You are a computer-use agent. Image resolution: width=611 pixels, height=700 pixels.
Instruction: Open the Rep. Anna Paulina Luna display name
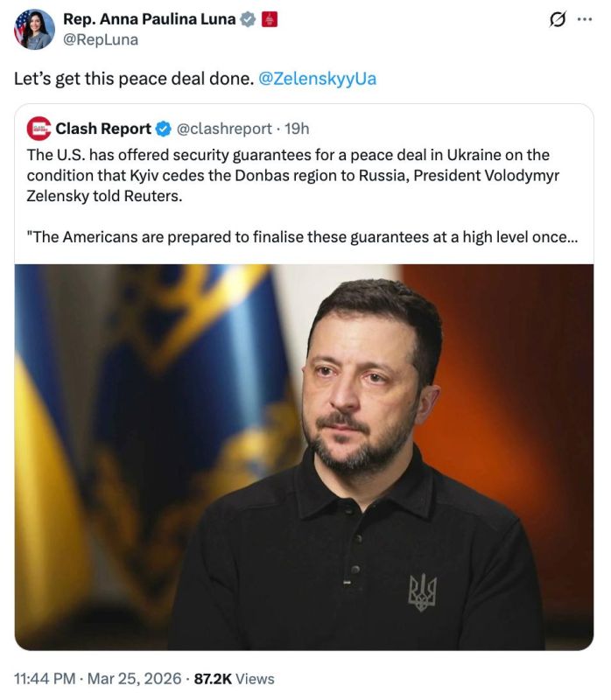148,19
